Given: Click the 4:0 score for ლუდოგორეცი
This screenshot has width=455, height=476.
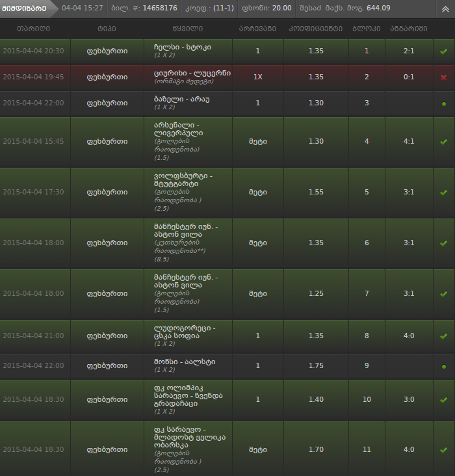Looking at the screenshot, I should click(409, 336).
